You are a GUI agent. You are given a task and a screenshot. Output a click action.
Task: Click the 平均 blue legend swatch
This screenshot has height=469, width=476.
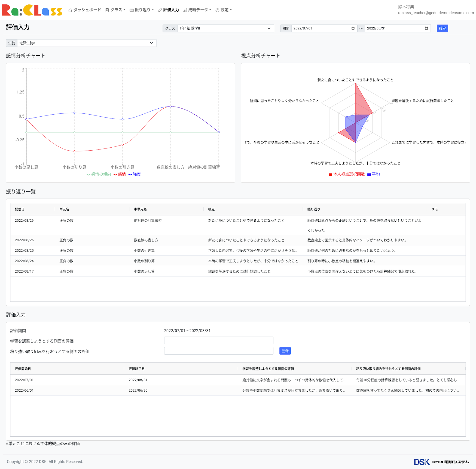coord(369,175)
